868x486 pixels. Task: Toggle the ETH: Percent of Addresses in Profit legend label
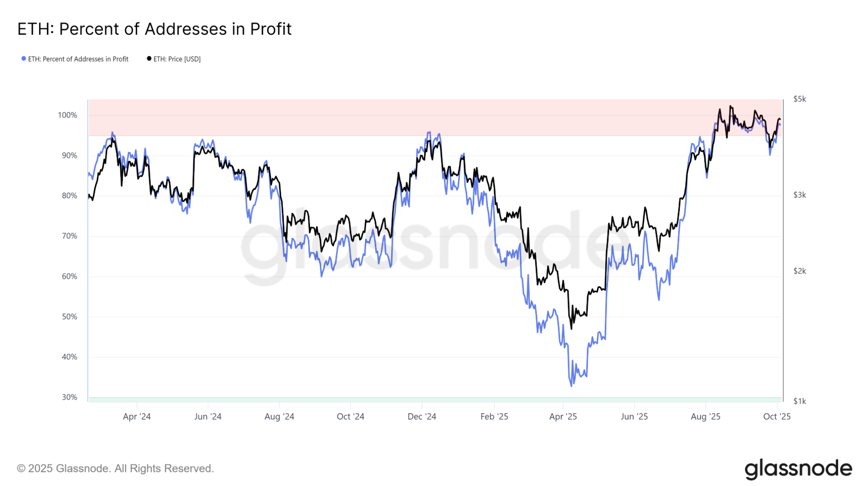(x=78, y=59)
